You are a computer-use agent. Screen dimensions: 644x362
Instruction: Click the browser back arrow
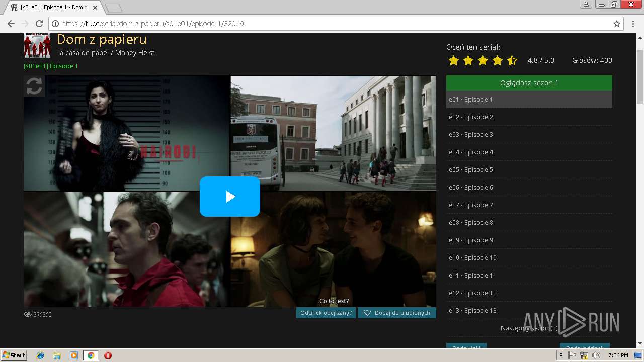[x=10, y=24]
